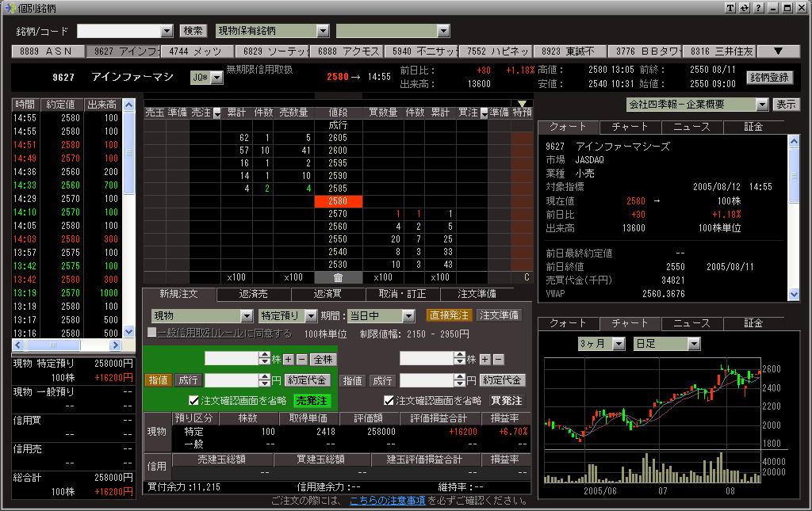Click the buy price input field
The height and width of the screenshot is (511, 812).
pos(427,380)
